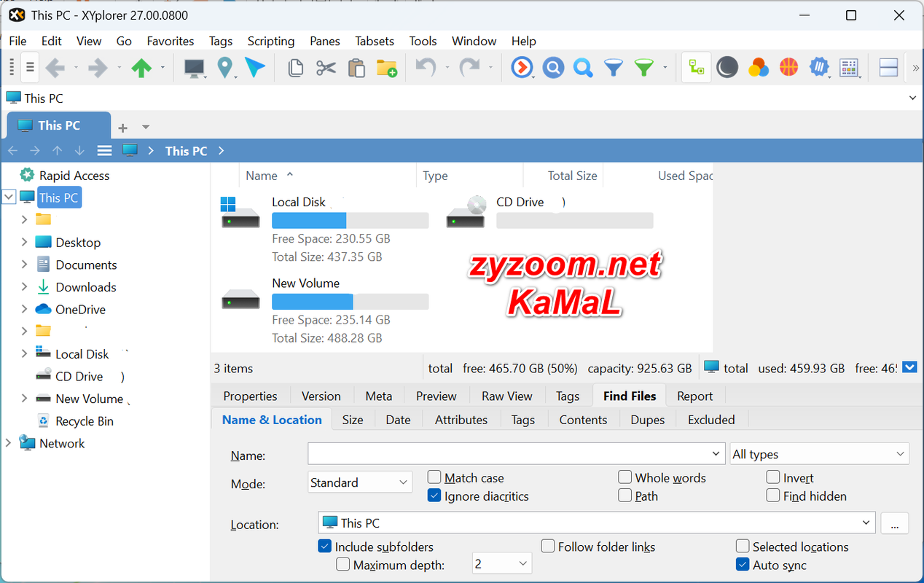
Task: Enable the Whole words checkbox
Action: [625, 477]
